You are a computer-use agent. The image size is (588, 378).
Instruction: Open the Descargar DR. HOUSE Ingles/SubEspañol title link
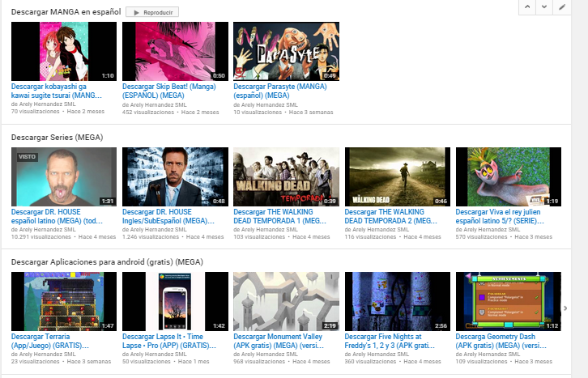point(168,216)
